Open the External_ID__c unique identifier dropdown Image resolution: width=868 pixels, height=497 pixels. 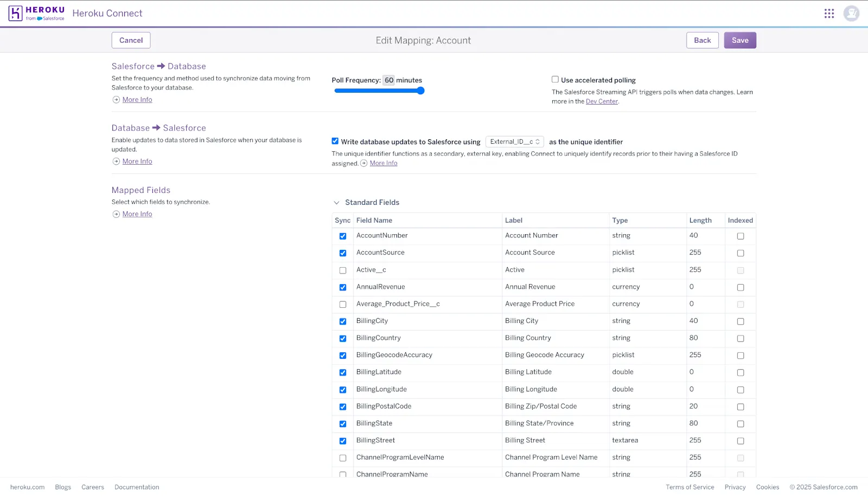coord(514,142)
